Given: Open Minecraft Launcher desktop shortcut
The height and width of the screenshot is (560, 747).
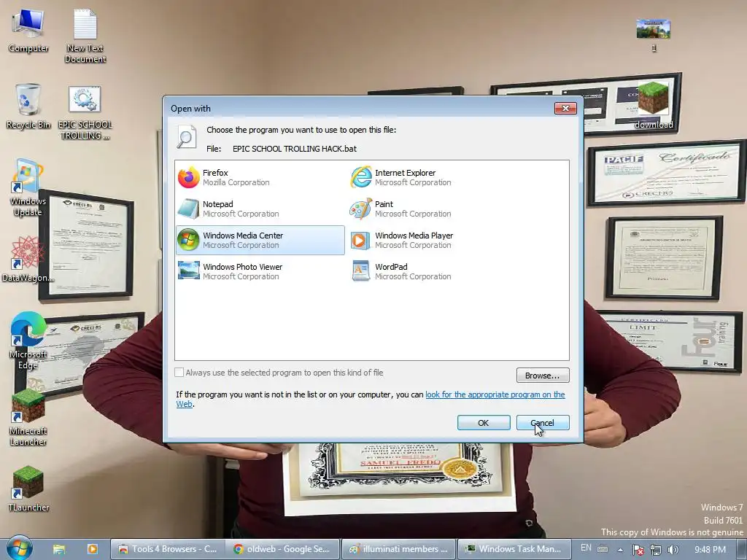Looking at the screenshot, I should click(x=28, y=418).
